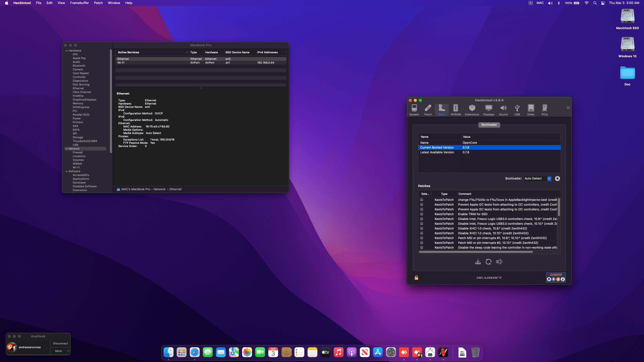The height and width of the screenshot is (362, 644).
Task: Select the Bootloader tab label
Action: pyautogui.click(x=489, y=125)
